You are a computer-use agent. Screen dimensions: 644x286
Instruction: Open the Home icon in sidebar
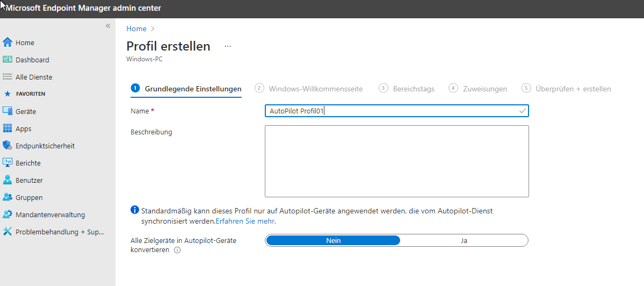pos(8,42)
